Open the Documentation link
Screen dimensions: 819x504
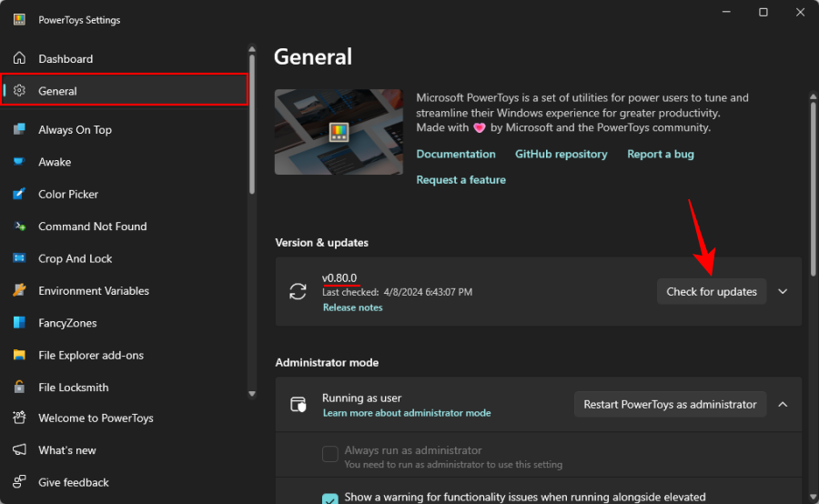pos(456,154)
